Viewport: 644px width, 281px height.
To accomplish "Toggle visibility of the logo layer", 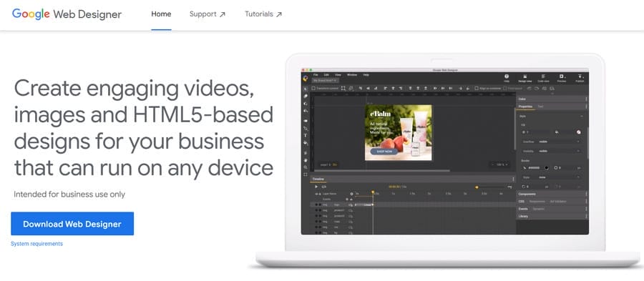I will (x=316, y=204).
